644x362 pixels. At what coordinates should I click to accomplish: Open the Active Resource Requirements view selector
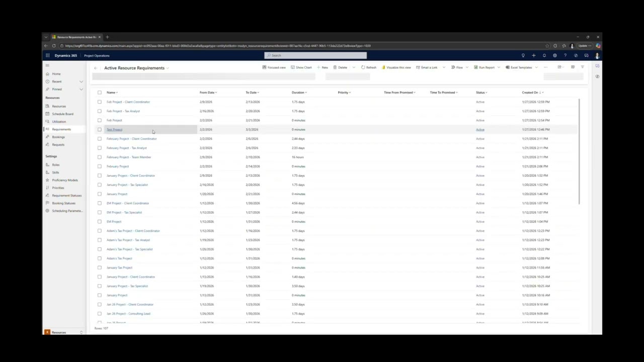[137, 68]
